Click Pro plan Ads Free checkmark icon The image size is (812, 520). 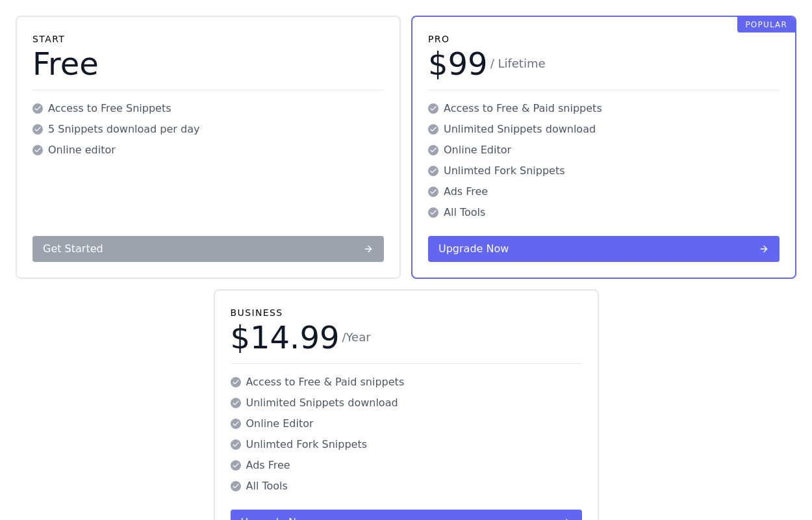433,192
